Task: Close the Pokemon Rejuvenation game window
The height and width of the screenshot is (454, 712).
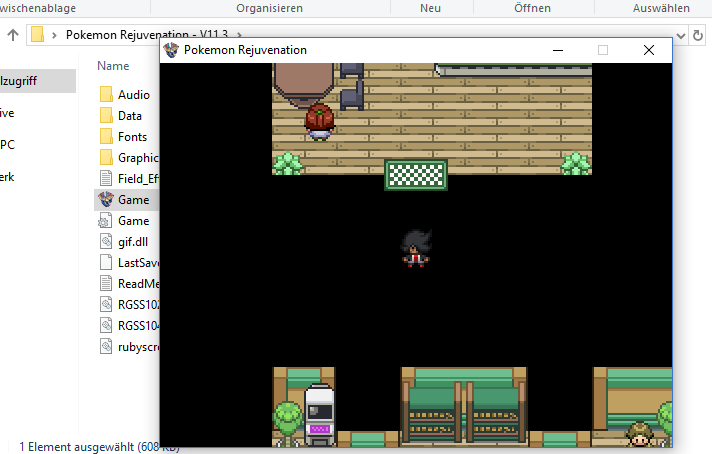Action: 649,50
